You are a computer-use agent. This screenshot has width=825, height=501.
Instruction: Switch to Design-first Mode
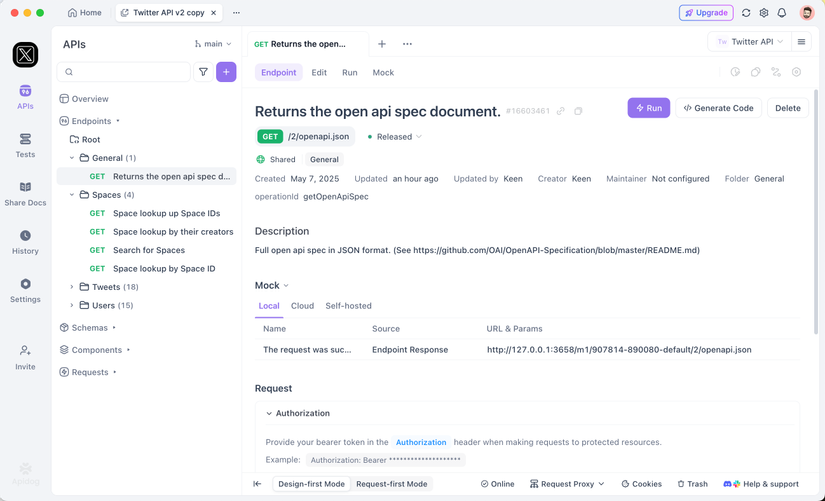coord(311,484)
